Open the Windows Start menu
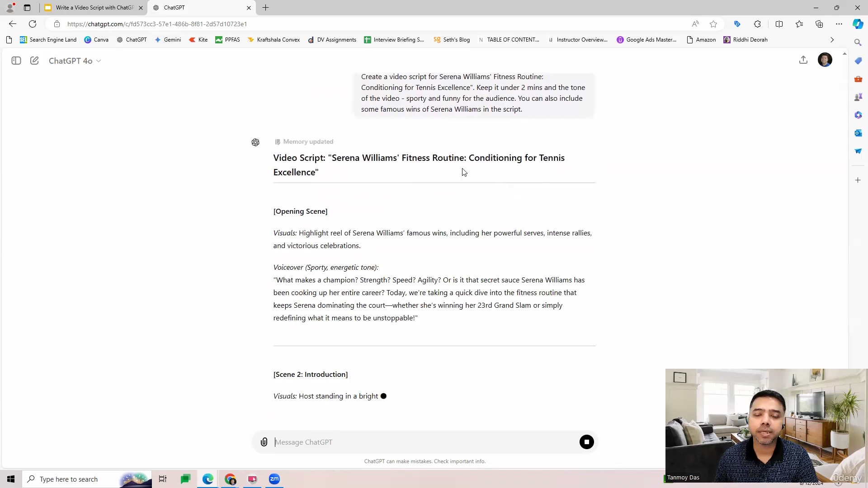This screenshot has width=868, height=488. click(x=11, y=479)
